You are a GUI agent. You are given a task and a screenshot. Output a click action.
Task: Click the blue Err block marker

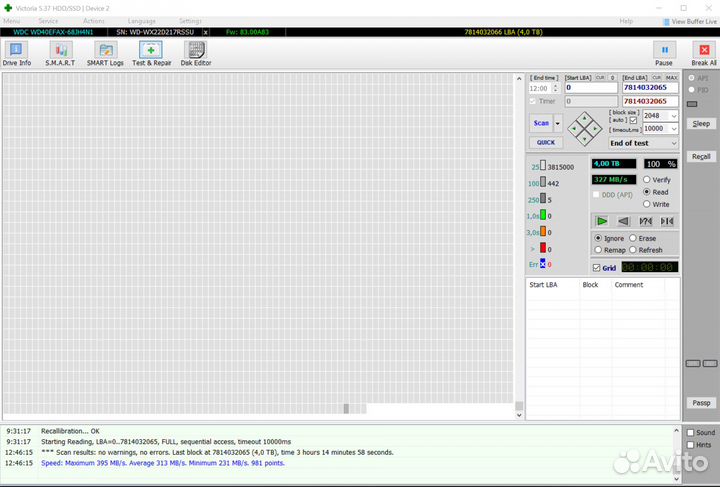pos(543,263)
